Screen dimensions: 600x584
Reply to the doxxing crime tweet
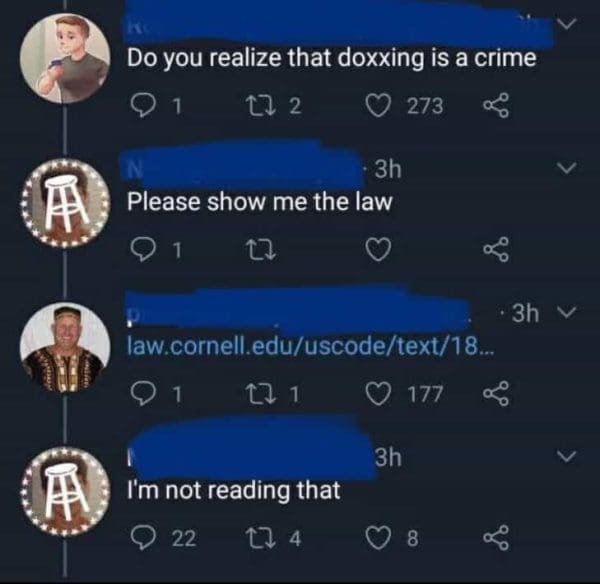point(142,105)
